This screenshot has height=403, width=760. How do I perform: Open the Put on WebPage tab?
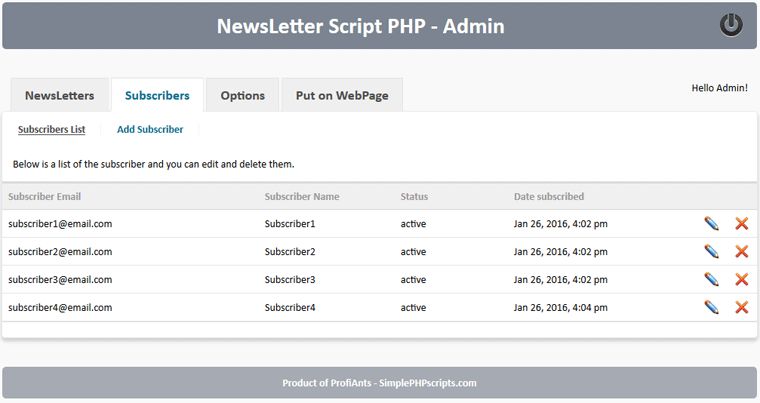point(342,95)
